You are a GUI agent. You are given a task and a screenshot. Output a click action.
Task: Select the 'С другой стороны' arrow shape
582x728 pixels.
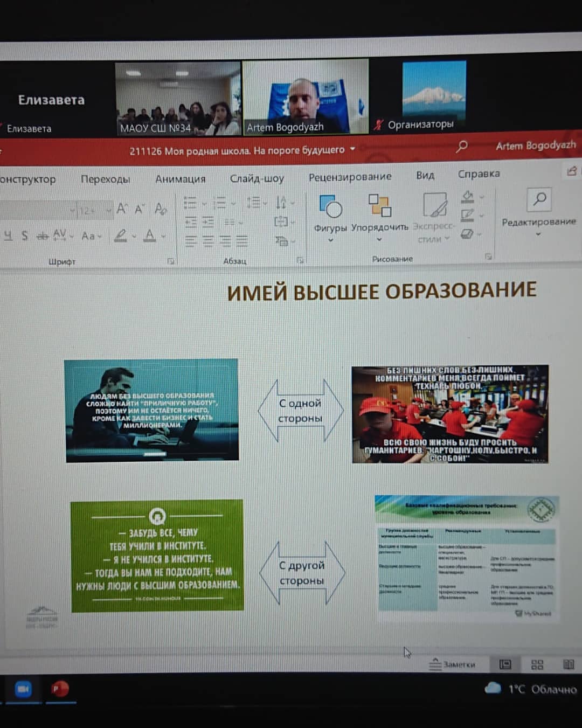point(302,573)
